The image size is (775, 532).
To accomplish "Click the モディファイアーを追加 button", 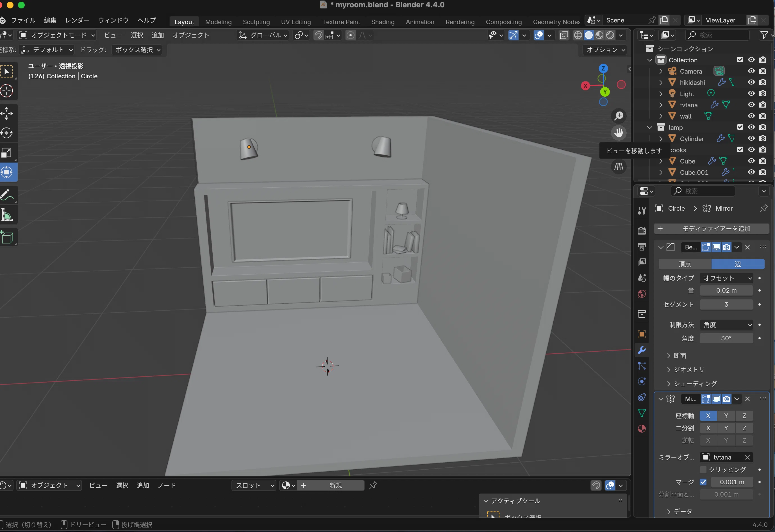I will click(x=711, y=228).
